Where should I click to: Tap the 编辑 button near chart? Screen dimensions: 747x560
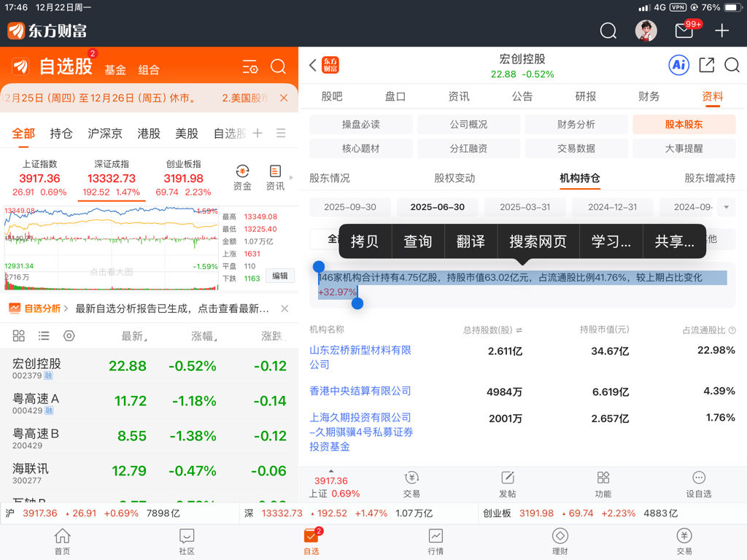(279, 276)
